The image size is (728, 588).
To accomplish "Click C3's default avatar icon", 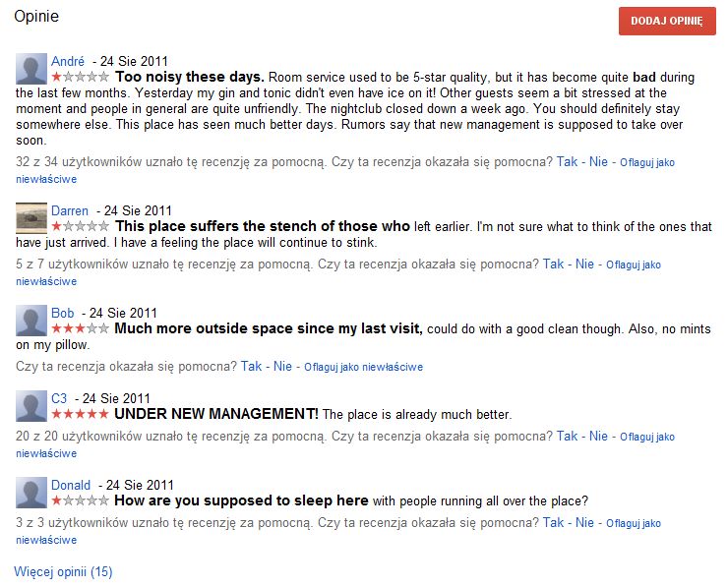I will [x=31, y=406].
